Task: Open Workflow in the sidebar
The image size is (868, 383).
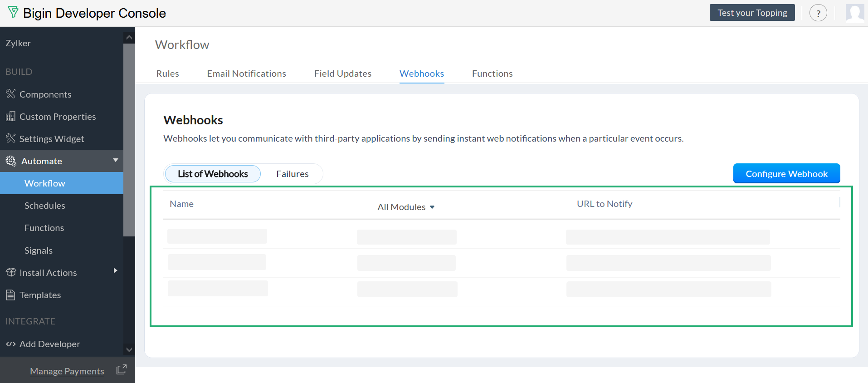Action: pyautogui.click(x=62, y=183)
